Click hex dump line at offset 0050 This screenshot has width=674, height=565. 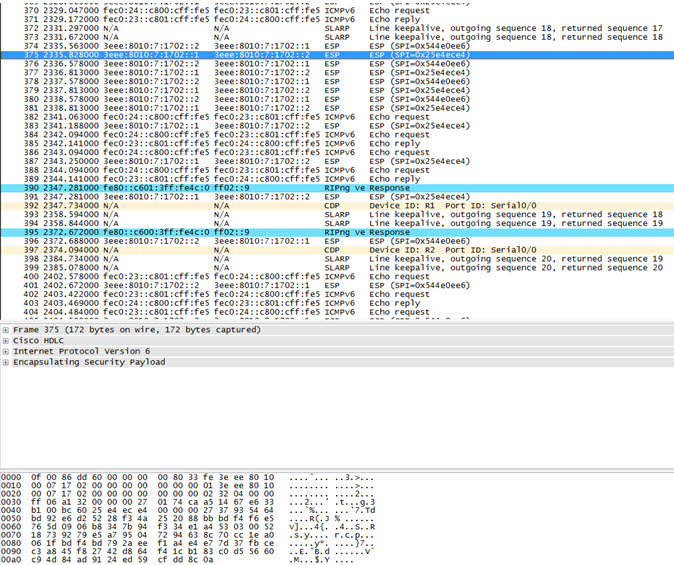188,519
